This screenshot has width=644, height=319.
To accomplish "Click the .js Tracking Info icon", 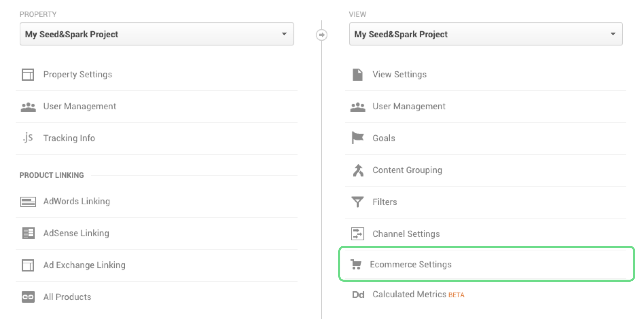I will (28, 138).
